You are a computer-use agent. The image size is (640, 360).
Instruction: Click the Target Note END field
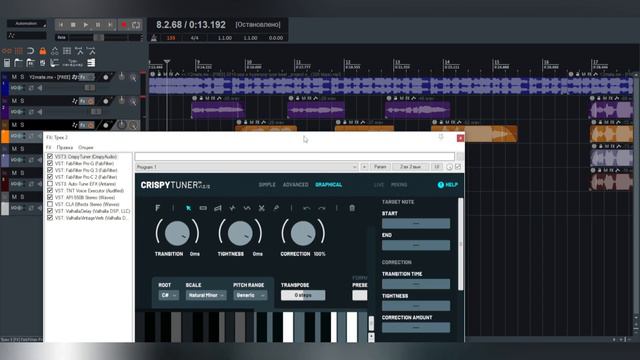[416, 245]
